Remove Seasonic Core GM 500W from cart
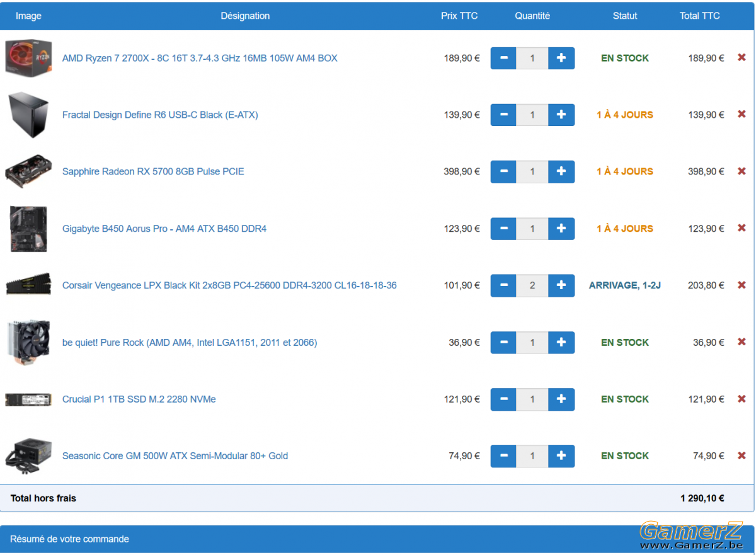 742,455
